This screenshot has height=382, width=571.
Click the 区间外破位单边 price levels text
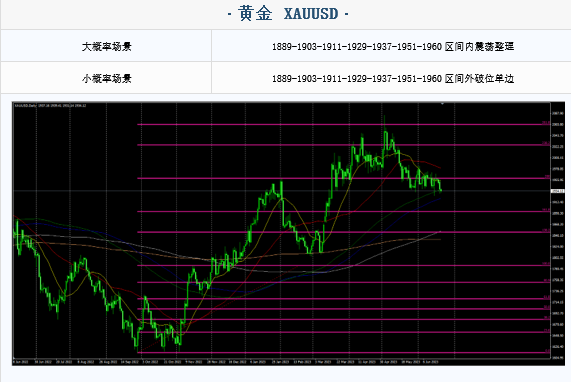pos(393,78)
